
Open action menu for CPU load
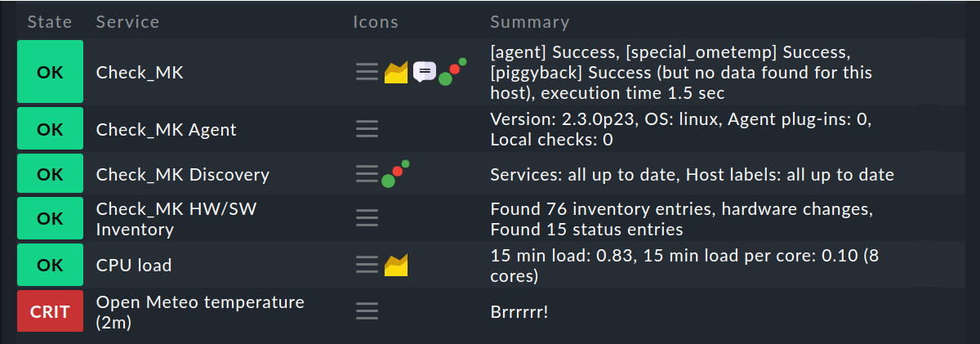click(x=367, y=265)
